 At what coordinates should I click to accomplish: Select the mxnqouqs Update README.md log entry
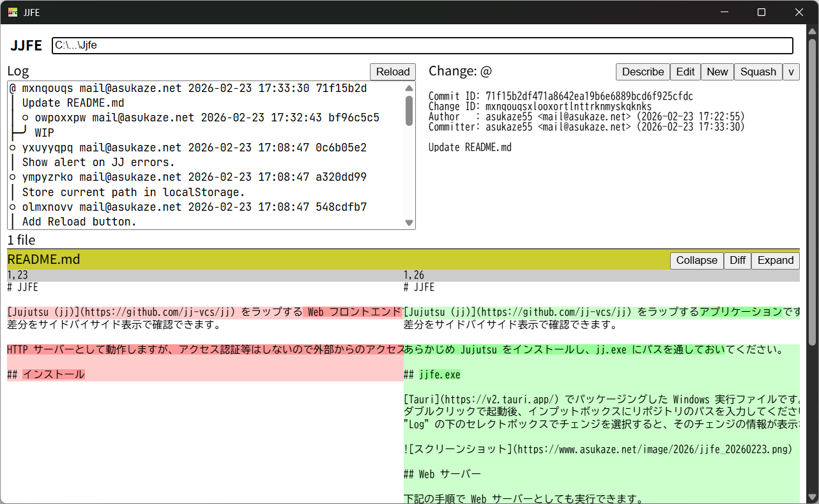[192, 89]
